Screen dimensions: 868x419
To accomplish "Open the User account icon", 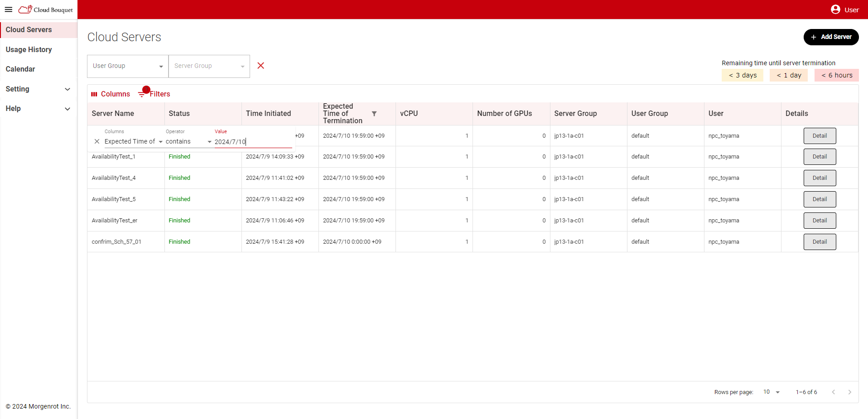I will [x=835, y=10].
